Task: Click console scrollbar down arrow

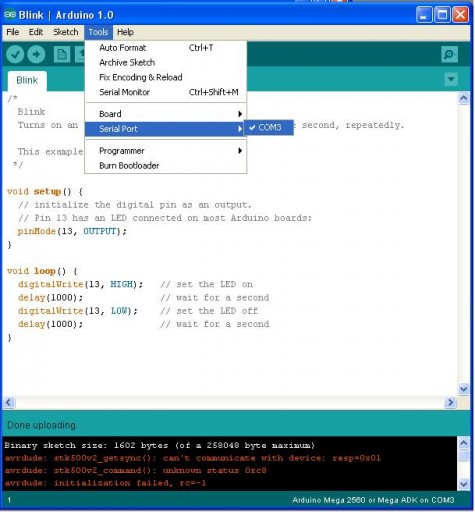Action: pyautogui.click(x=464, y=484)
